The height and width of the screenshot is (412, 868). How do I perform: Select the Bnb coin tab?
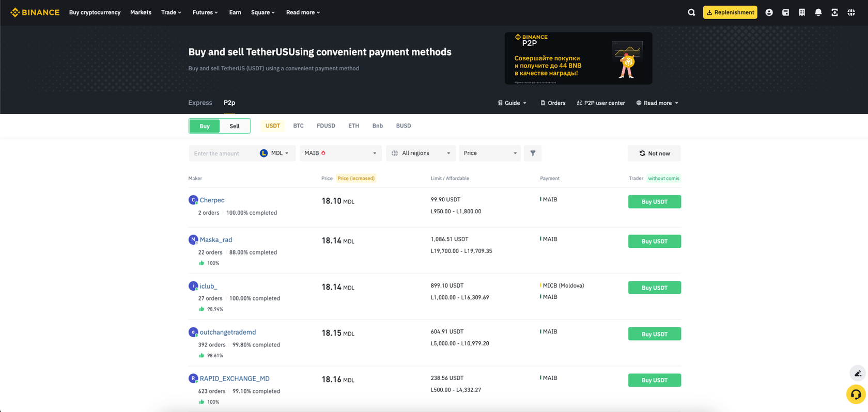pos(378,126)
